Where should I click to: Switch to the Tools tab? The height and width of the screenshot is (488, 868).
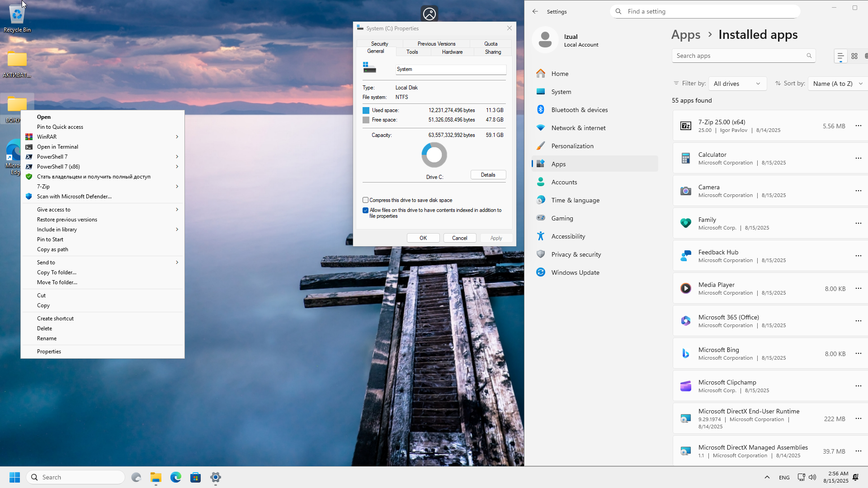(x=412, y=52)
